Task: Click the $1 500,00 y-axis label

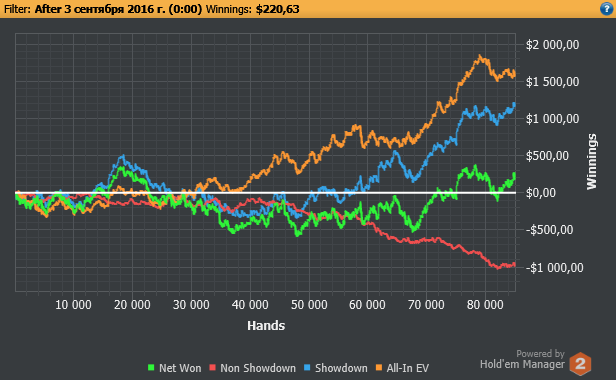Action: point(552,82)
